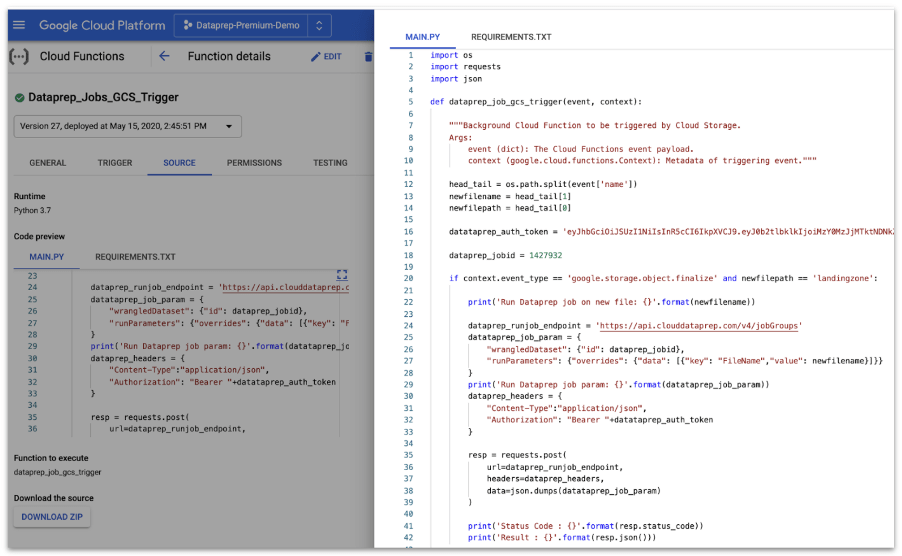The width and height of the screenshot is (902, 556).
Task: Open REQUIREMENTS.TXT tab in the expanded editor
Action: (x=511, y=37)
